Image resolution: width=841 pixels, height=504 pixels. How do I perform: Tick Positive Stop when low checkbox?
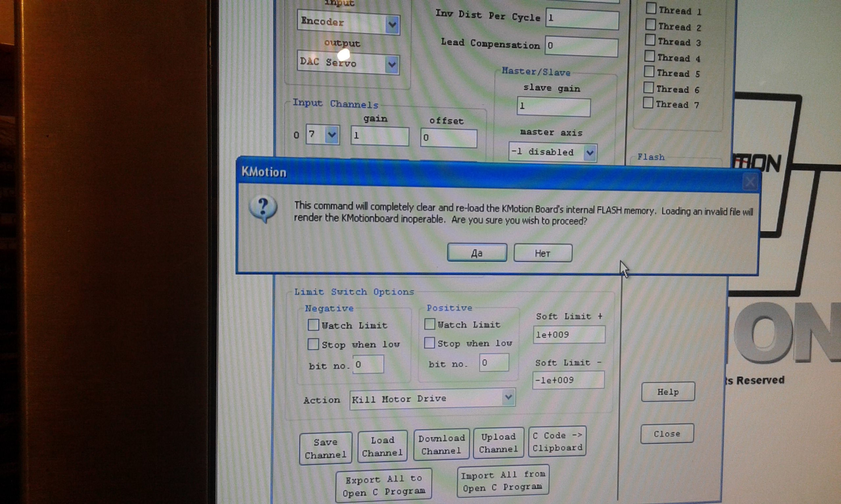pyautogui.click(x=429, y=343)
